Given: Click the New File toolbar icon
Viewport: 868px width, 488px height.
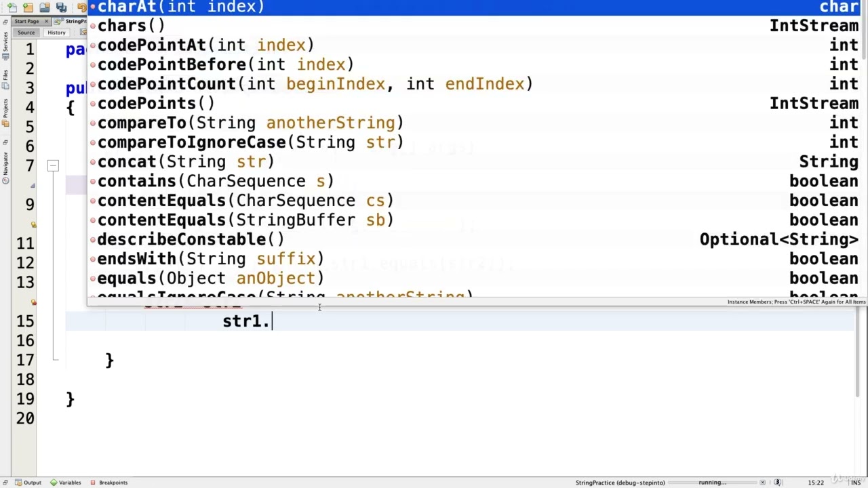Looking at the screenshot, I should point(13,7).
